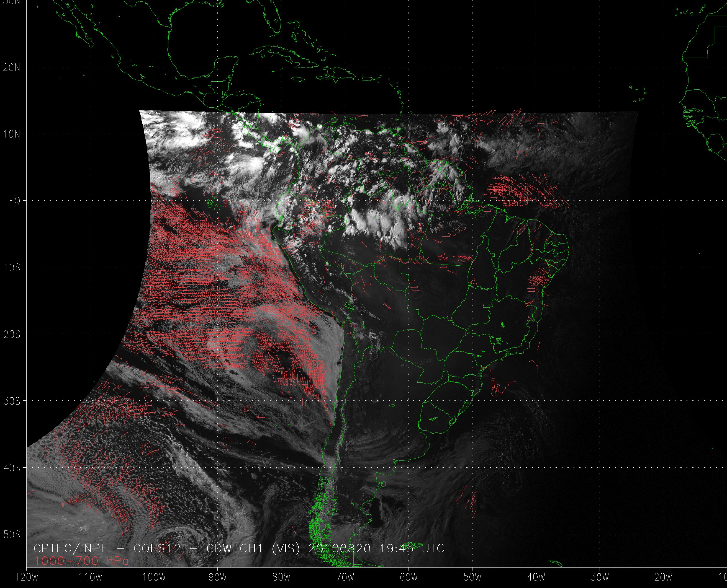Click the 20100820 date in caption

tap(339, 548)
